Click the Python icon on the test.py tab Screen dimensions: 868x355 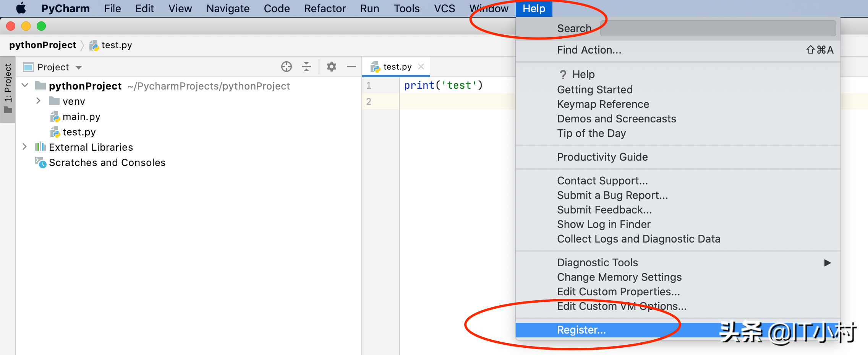[x=375, y=66]
